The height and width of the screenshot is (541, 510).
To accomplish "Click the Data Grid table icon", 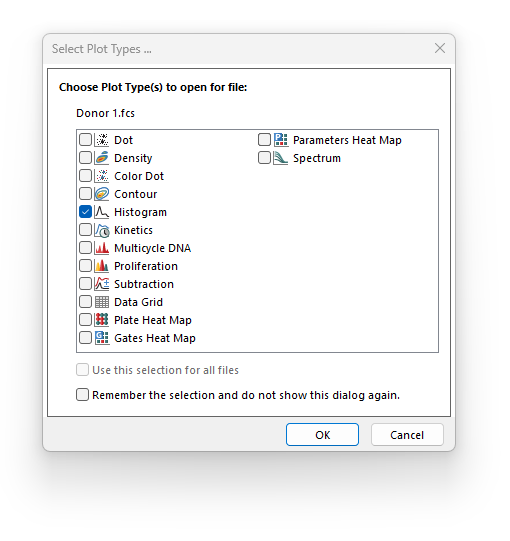I will click(x=102, y=302).
